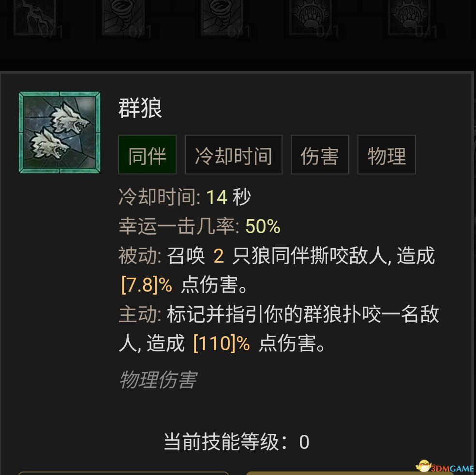Select the bear paw node next to the tornado
Image resolution: width=476 pixels, height=475 pixels.
click(311, 17)
